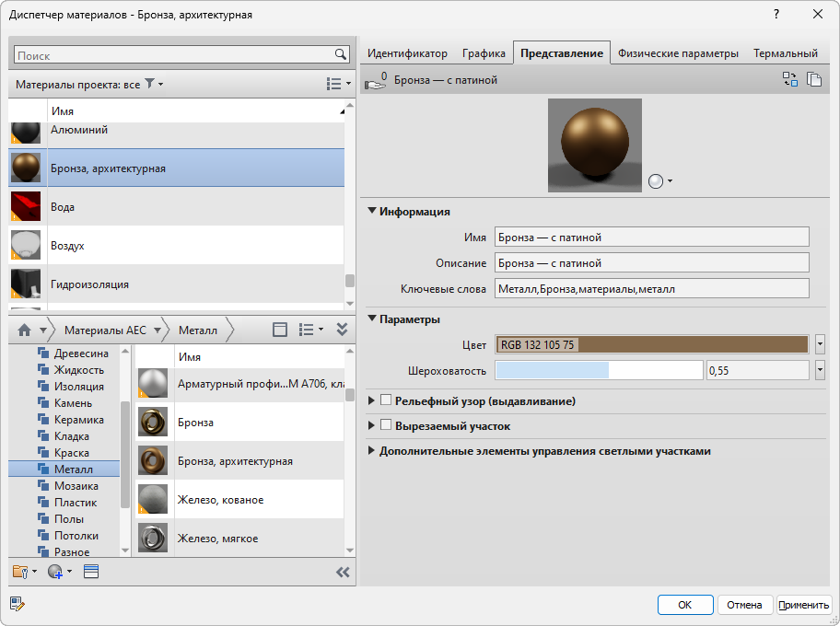This screenshot has height=626, width=840.
Task: Click the RGB 132 105 75 color swatch
Action: click(x=652, y=344)
